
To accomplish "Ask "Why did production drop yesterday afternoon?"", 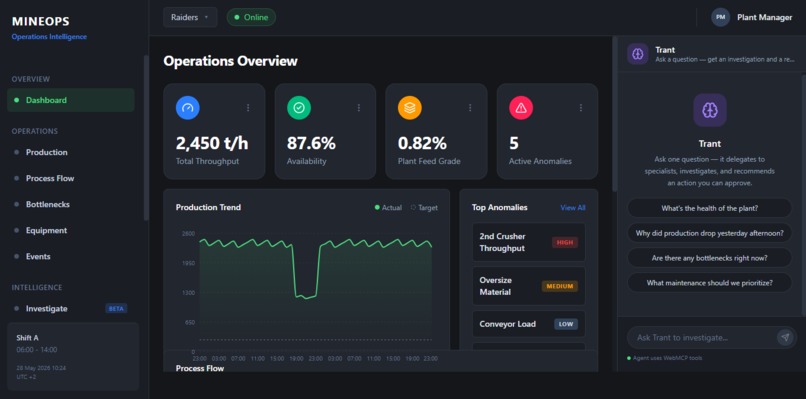I will pyautogui.click(x=709, y=233).
